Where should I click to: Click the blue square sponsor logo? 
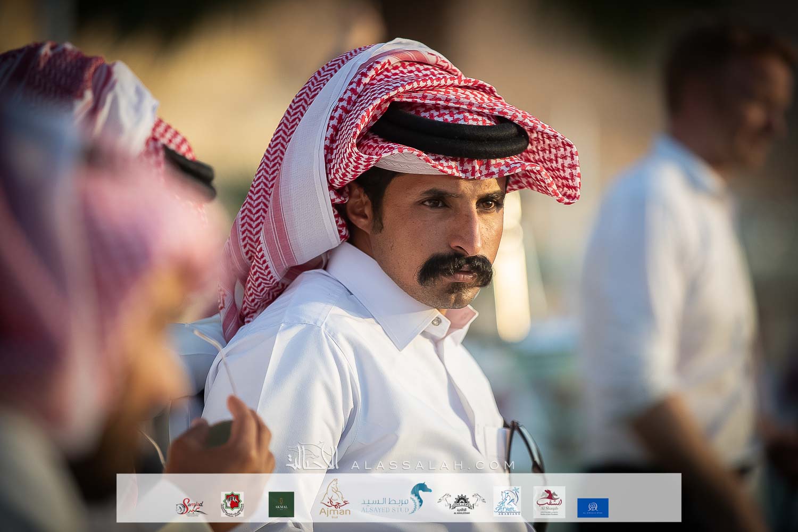pos(593,508)
